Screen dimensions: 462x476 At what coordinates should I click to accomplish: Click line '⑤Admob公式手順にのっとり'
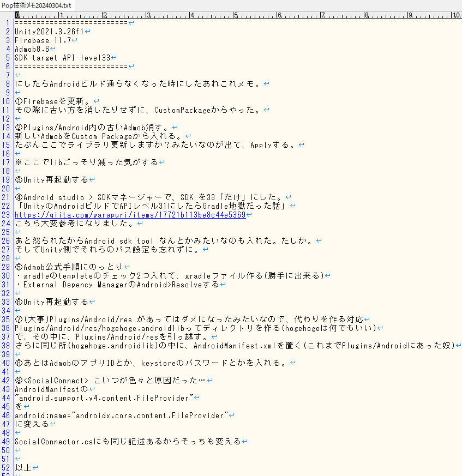[x=69, y=267]
